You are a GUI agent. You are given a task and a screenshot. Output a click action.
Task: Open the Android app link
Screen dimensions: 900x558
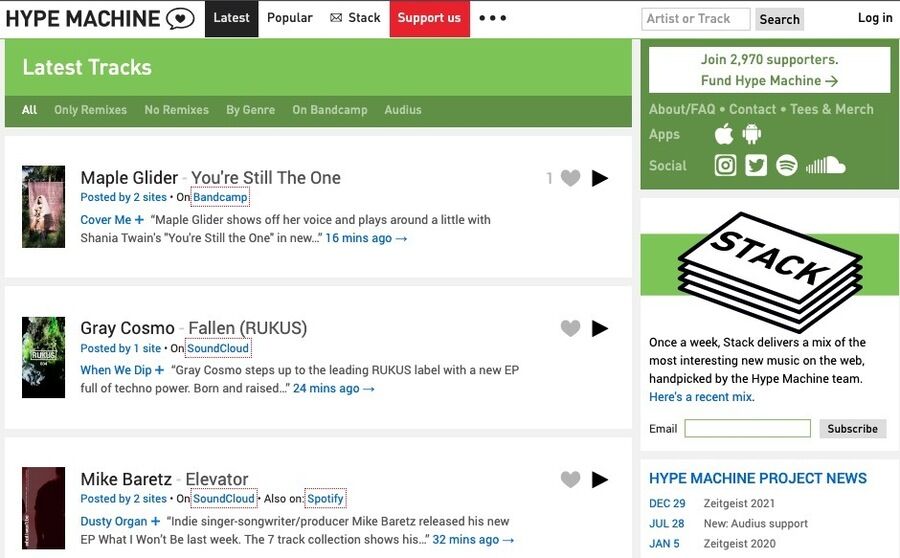751,134
